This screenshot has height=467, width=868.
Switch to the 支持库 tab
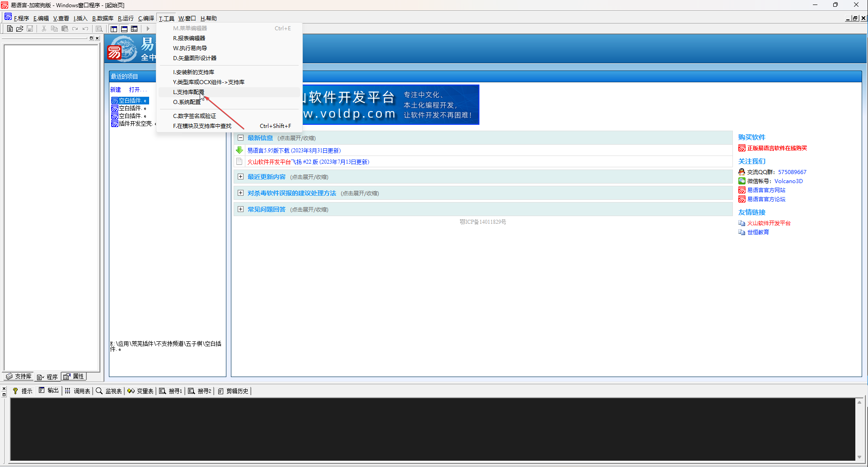pos(19,377)
